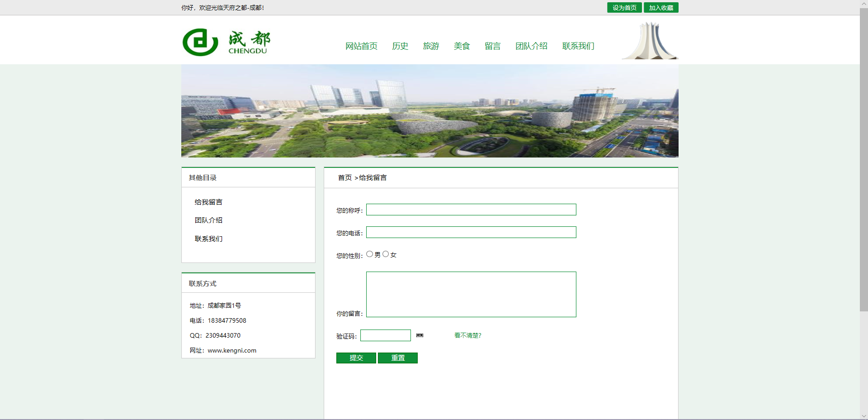Click the 看不清楚? link
This screenshot has width=868, height=420.
(x=468, y=335)
